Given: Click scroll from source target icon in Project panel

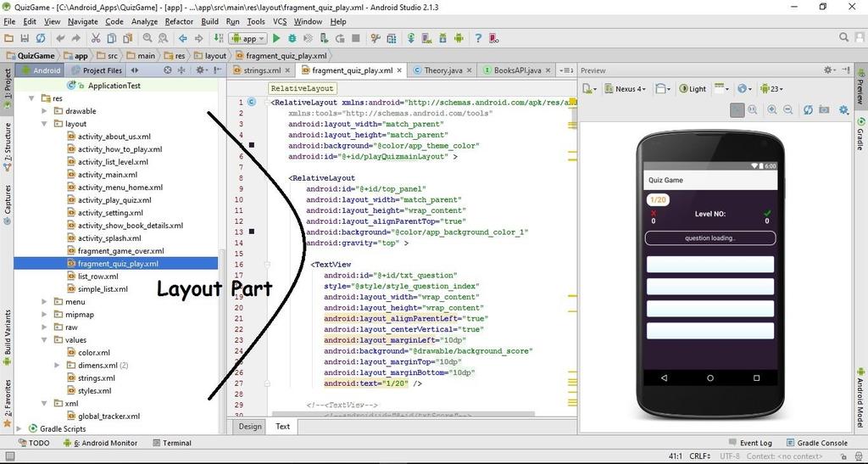Looking at the screenshot, I should pos(168,70).
